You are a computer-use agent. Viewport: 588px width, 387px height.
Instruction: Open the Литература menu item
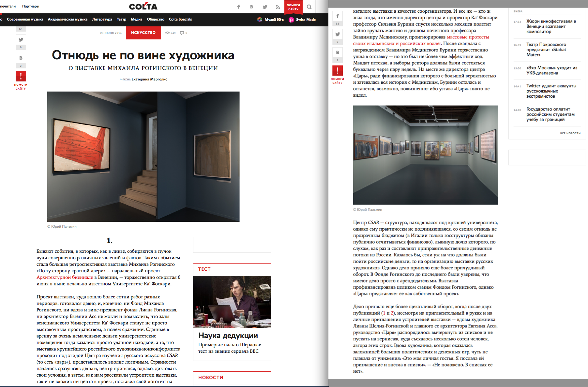[102, 20]
